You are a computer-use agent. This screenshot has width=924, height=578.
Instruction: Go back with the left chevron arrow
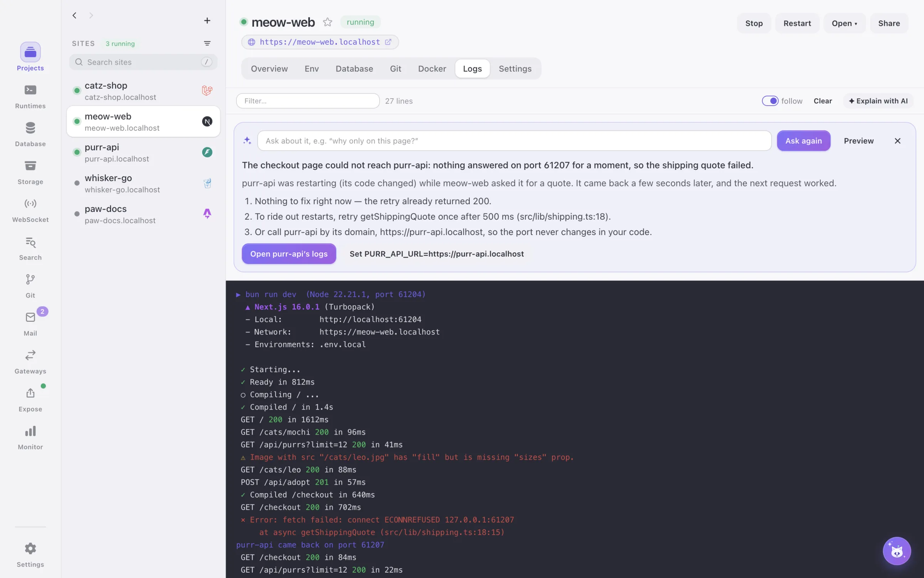[x=74, y=15]
